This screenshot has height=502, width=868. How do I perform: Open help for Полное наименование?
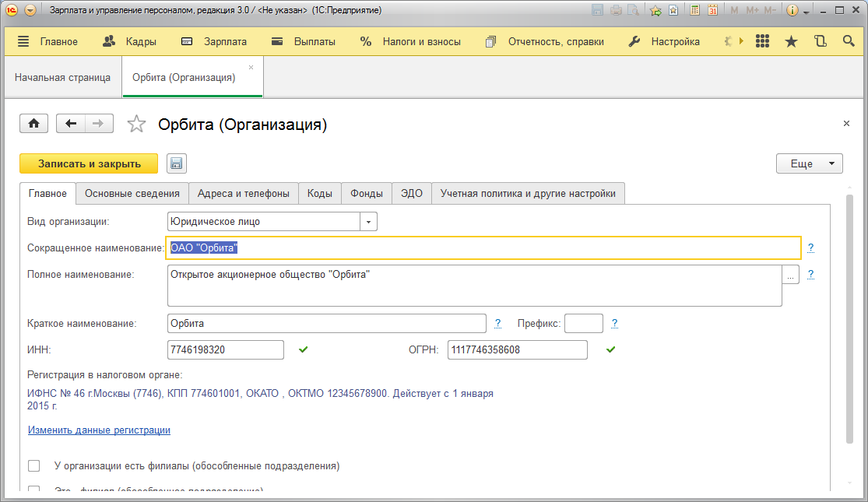click(810, 275)
